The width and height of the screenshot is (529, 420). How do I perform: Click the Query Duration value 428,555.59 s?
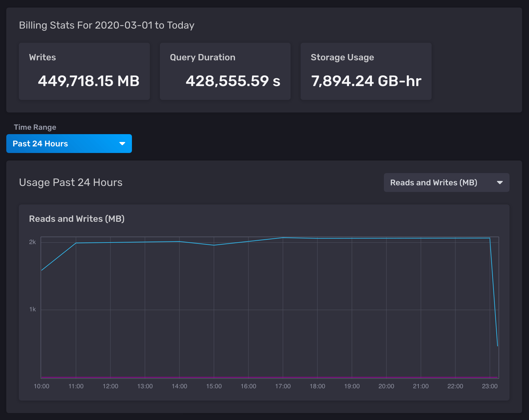coord(233,81)
